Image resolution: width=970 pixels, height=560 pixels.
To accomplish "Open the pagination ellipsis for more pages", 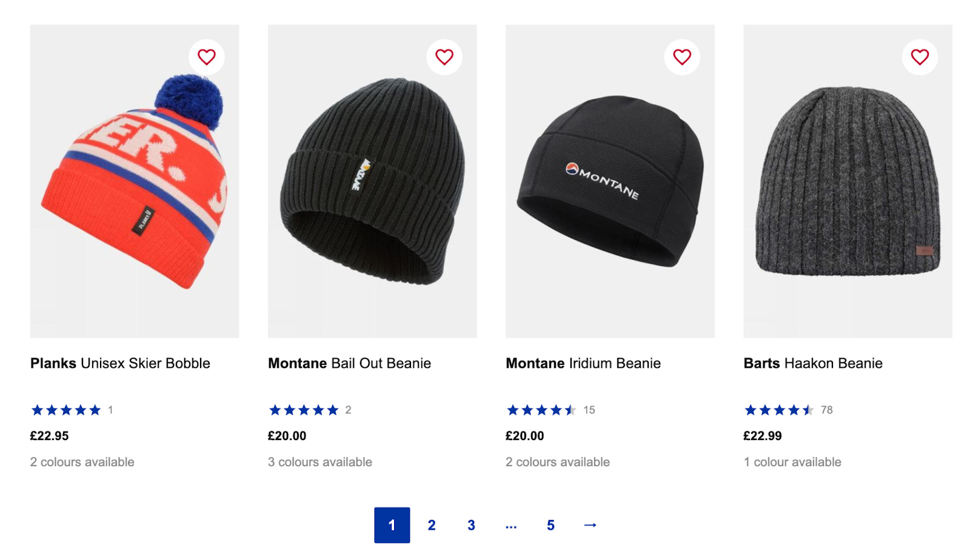I will (511, 525).
